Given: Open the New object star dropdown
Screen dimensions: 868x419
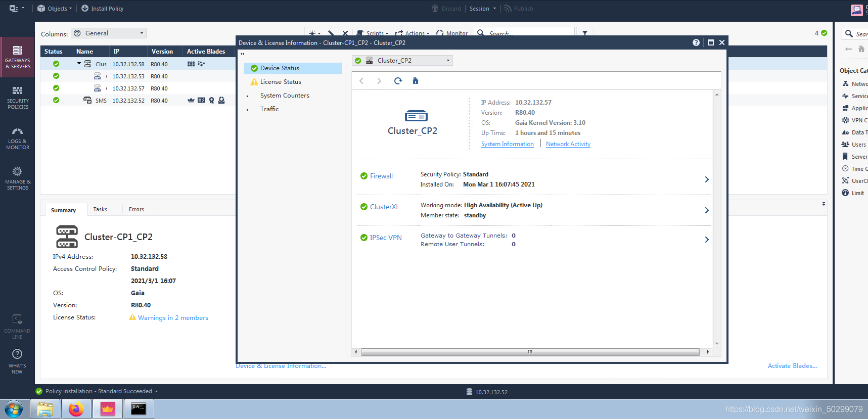Looking at the screenshot, I should (x=314, y=33).
